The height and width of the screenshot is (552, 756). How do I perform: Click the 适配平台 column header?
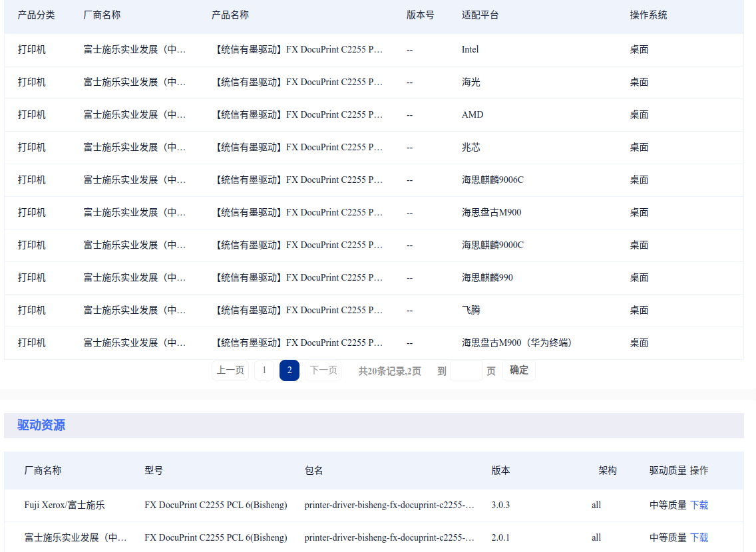480,15
